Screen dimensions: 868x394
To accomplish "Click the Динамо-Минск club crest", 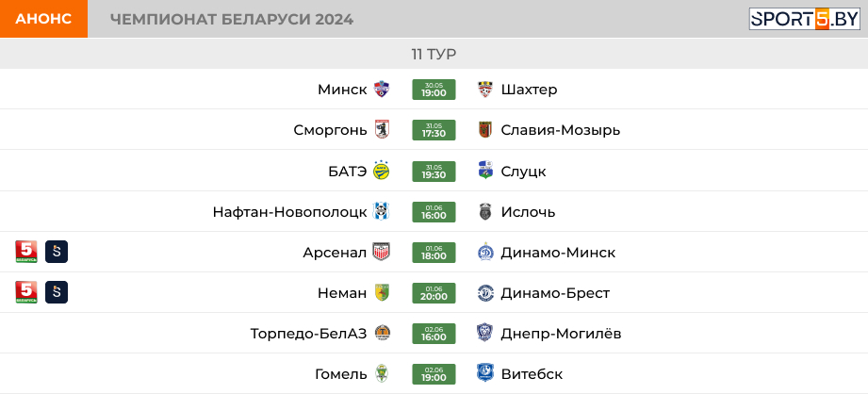I will point(485,253).
